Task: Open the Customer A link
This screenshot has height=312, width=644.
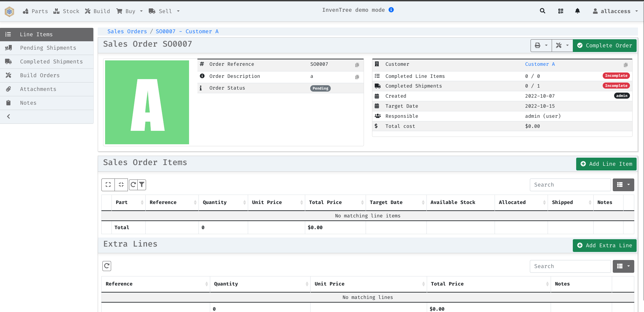Action: (x=540, y=64)
